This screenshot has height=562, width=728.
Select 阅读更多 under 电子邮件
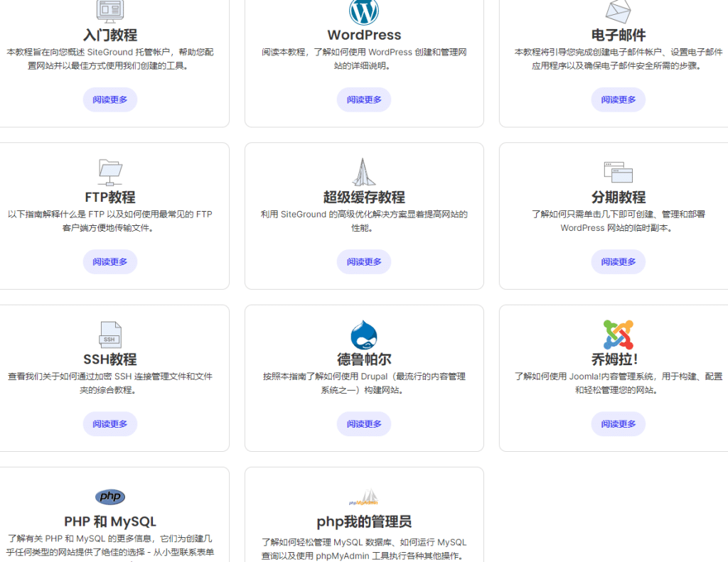[x=618, y=100]
